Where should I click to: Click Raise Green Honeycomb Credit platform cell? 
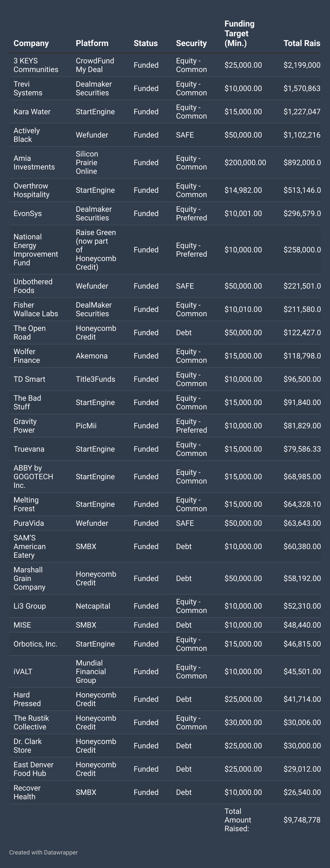[x=96, y=250]
